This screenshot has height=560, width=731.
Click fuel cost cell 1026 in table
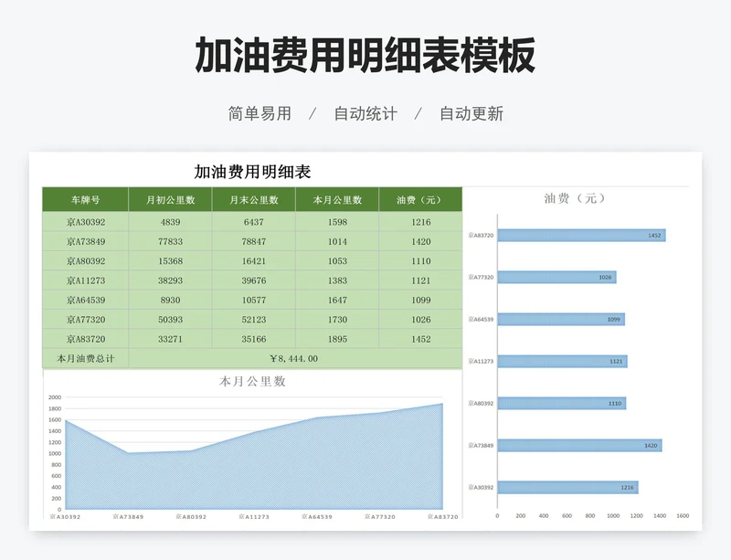pos(420,320)
